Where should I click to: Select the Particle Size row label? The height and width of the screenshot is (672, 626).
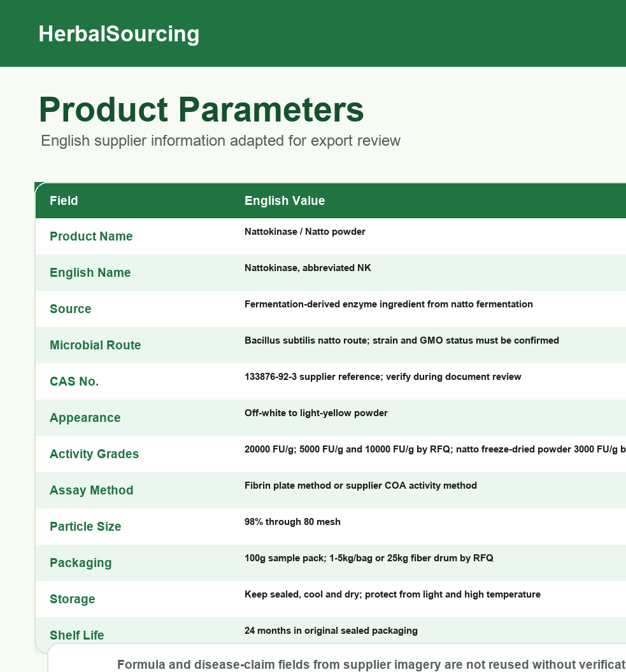pyautogui.click(x=85, y=526)
